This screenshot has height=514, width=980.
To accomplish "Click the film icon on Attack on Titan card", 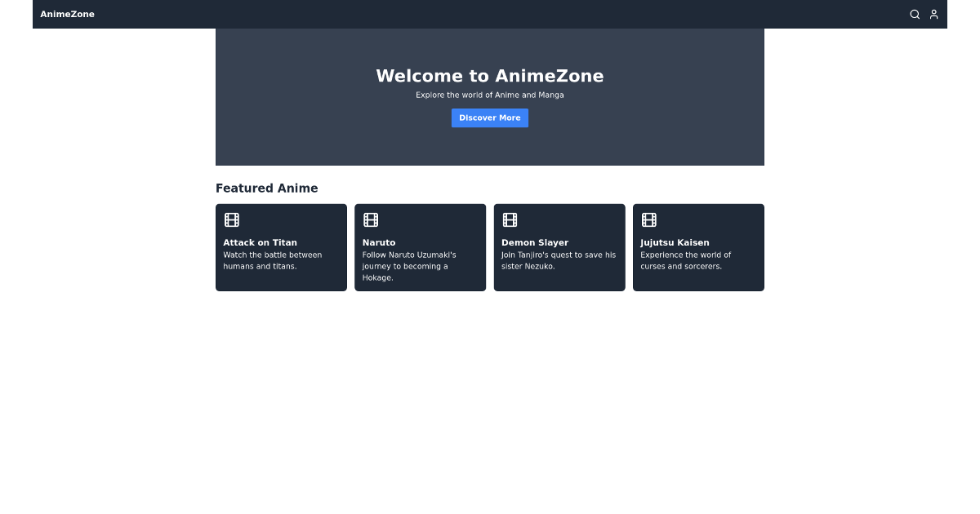I will [x=231, y=219].
